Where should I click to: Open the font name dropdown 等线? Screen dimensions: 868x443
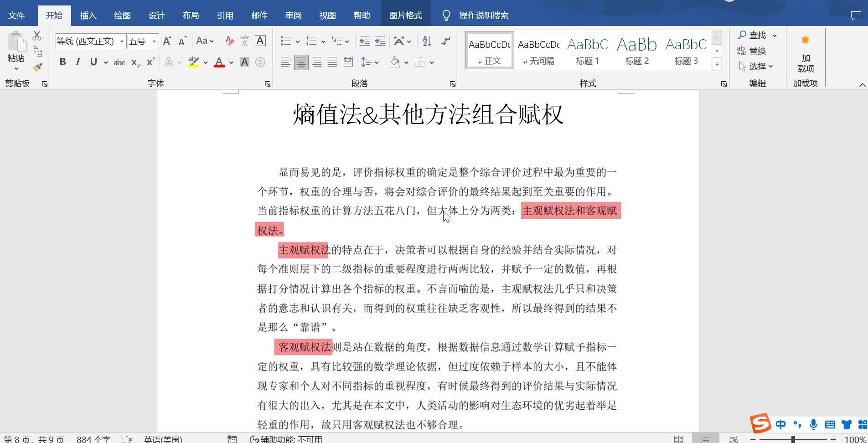pos(122,41)
